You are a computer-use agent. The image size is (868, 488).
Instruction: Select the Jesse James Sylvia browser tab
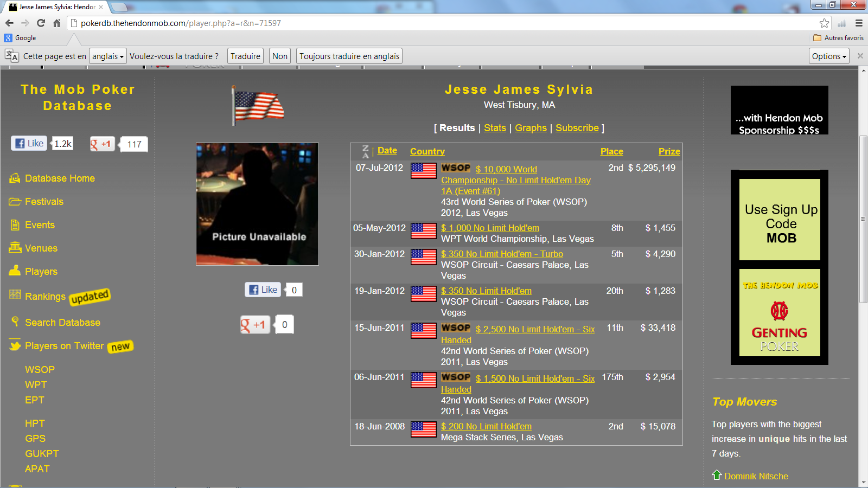(57, 7)
